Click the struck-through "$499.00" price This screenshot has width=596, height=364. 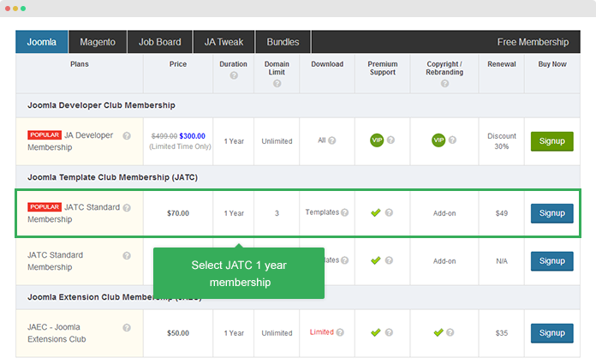point(164,136)
